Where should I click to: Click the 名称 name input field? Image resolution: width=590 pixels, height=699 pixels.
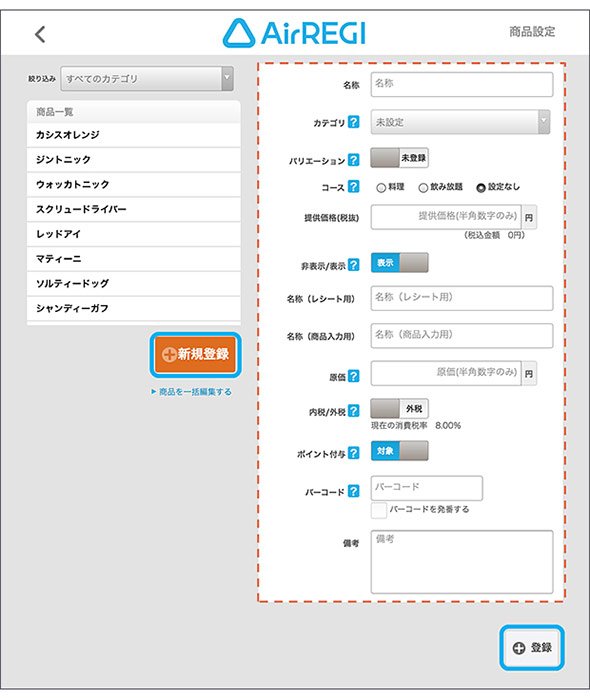click(x=462, y=84)
